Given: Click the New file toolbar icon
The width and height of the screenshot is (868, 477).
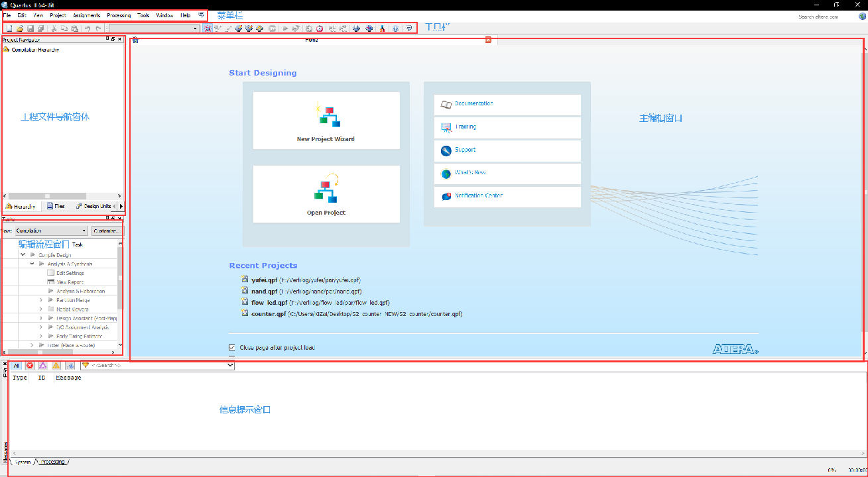Looking at the screenshot, I should [x=9, y=28].
